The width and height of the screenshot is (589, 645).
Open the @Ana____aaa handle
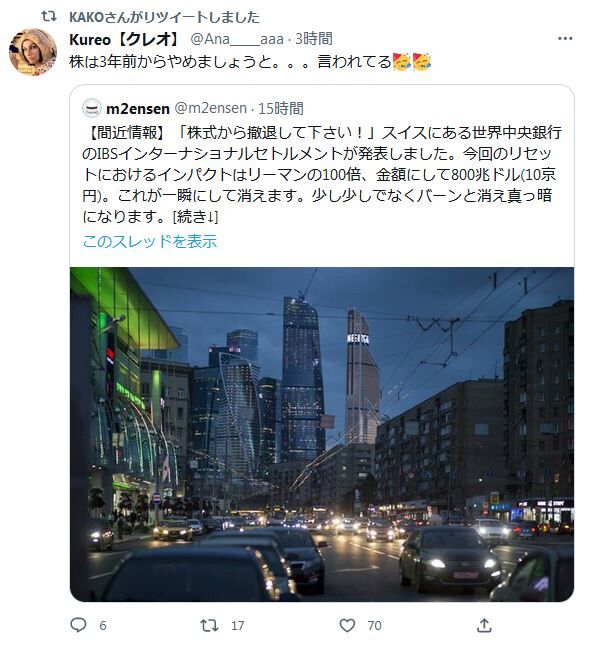237,39
